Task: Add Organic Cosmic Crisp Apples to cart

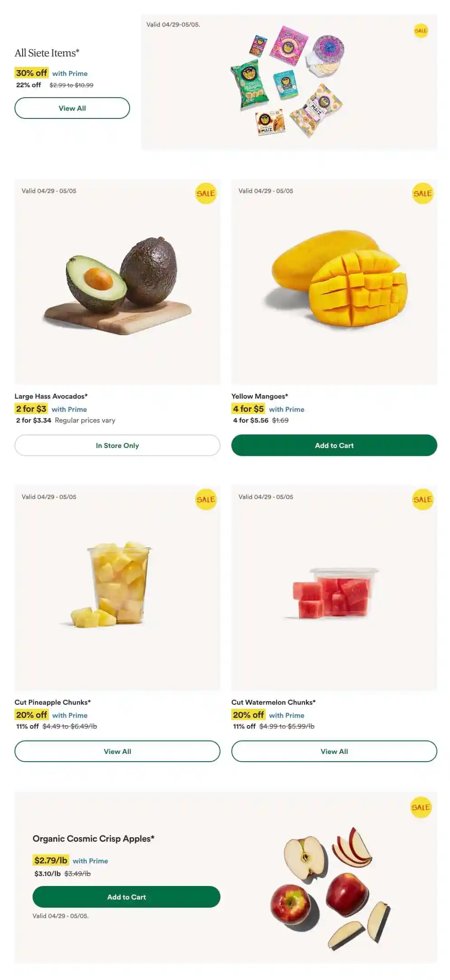Action: point(127,897)
